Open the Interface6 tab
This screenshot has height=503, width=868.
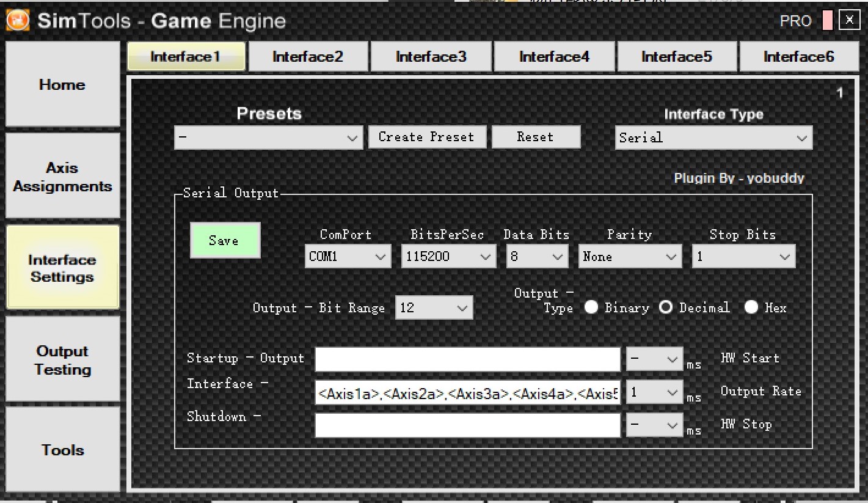pos(798,57)
